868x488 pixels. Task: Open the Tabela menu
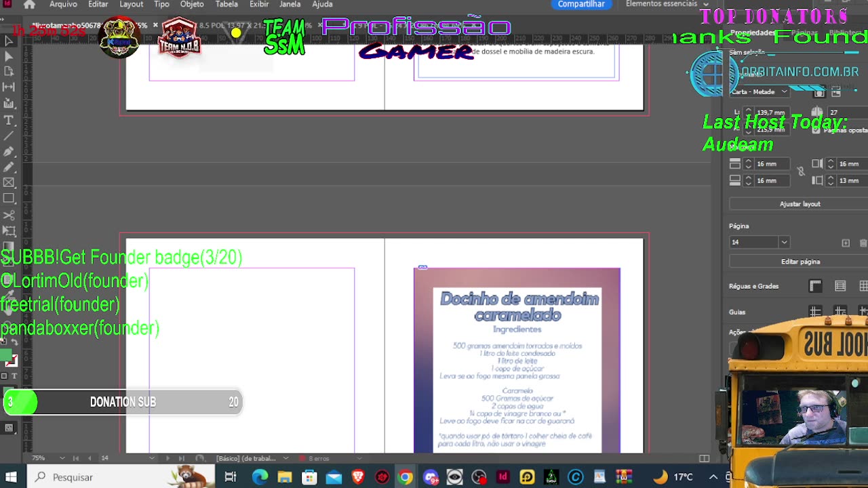(x=226, y=4)
